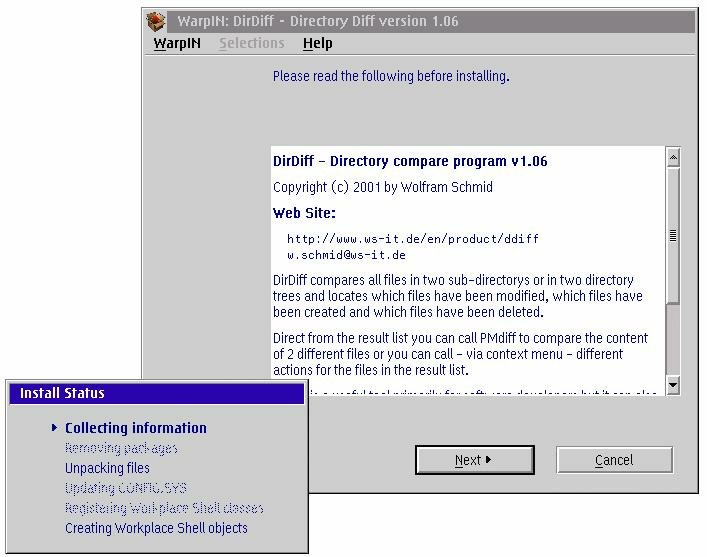
Task: Click the Install Status title bar
Action: [157, 393]
